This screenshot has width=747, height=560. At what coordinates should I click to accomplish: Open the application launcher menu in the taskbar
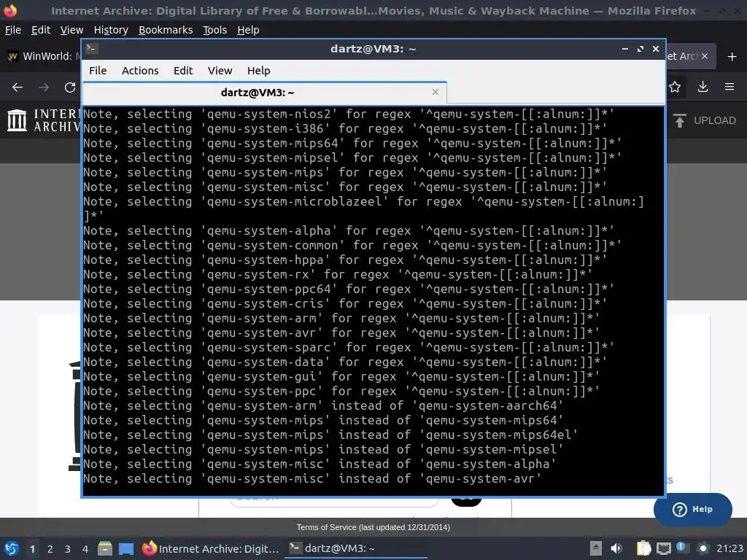click(x=11, y=548)
